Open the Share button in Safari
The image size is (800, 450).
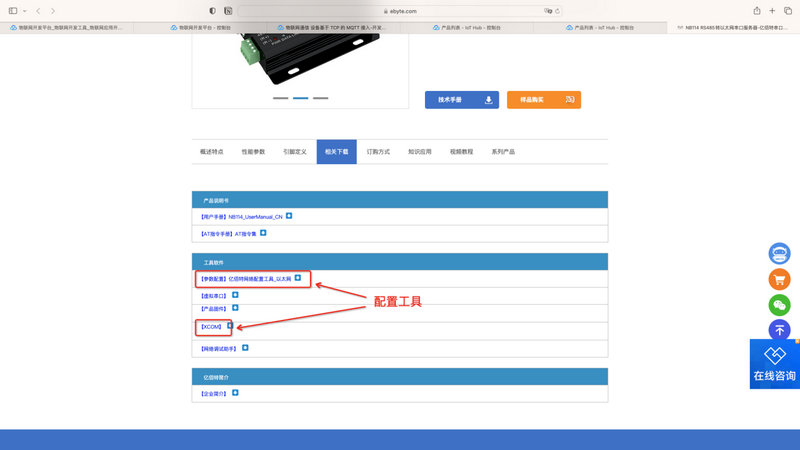click(757, 11)
